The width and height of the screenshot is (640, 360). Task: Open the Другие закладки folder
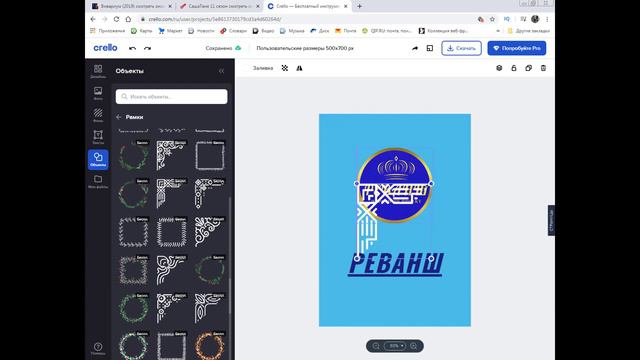[x=529, y=31]
